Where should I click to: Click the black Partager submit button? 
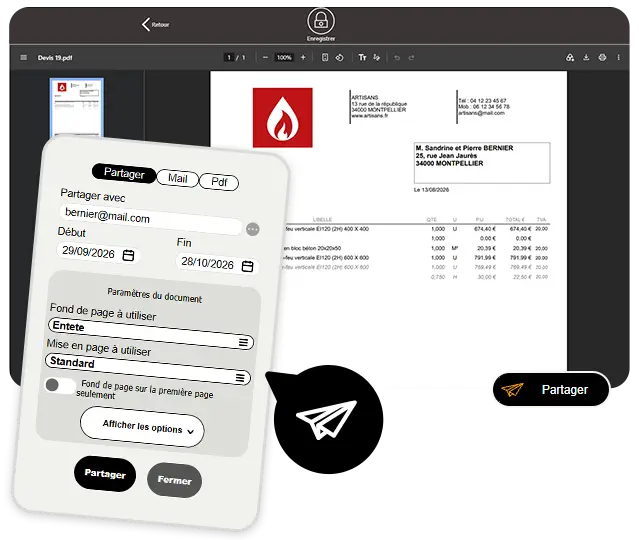pyautogui.click(x=105, y=474)
